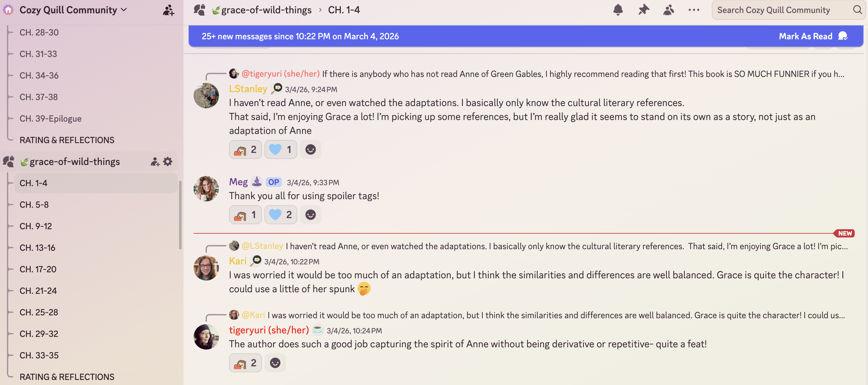The width and height of the screenshot is (868, 385).
Task: Open the CH. 5-8 thread
Action: coord(34,205)
